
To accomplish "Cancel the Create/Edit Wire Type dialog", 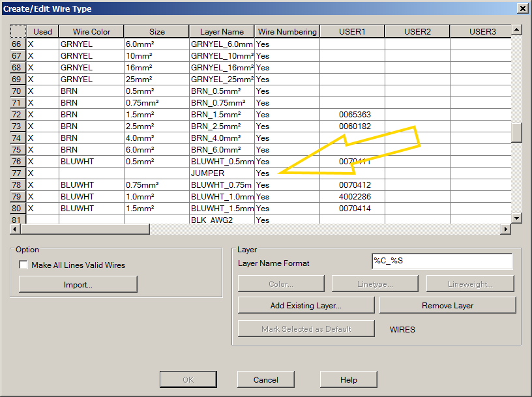I will pos(265,379).
